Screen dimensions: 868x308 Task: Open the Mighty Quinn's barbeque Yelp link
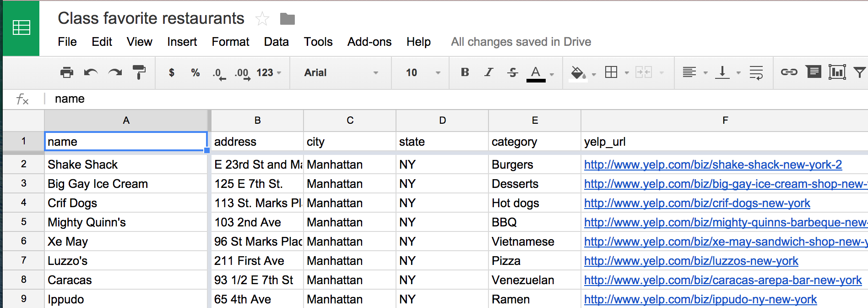(726, 222)
